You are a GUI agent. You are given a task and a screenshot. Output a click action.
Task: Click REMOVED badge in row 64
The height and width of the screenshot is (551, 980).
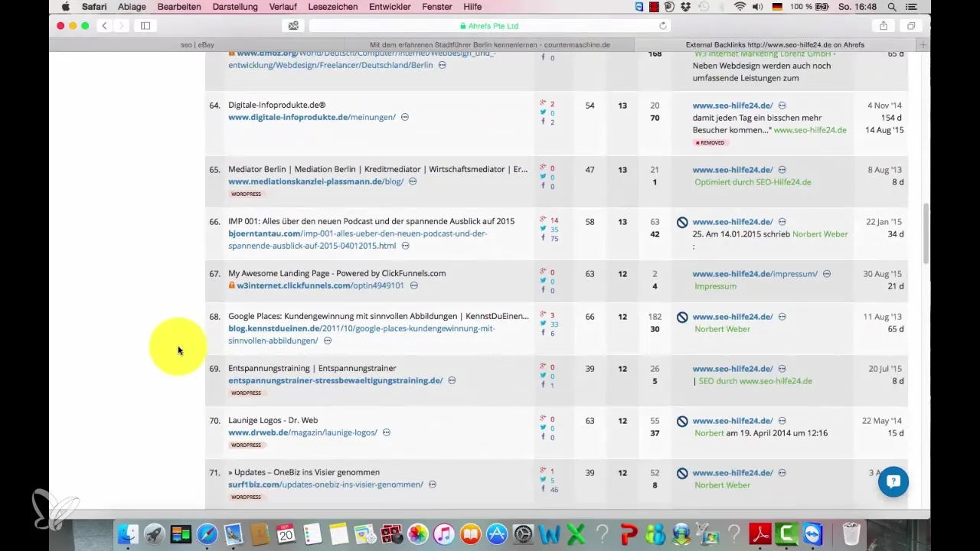pyautogui.click(x=710, y=142)
